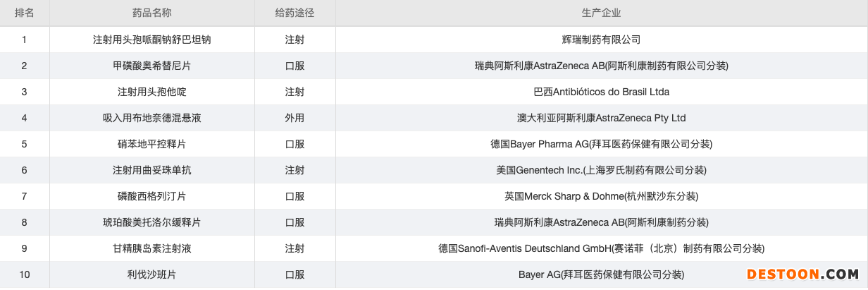Select 吸入用布地奈德混悬液 in the table
The image size is (868, 290).
click(x=151, y=118)
